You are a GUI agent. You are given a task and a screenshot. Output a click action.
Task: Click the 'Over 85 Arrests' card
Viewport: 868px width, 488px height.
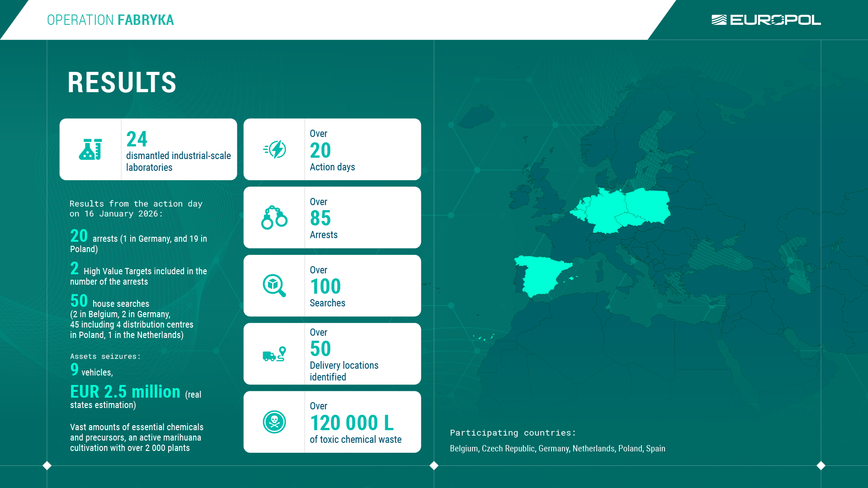(332, 217)
